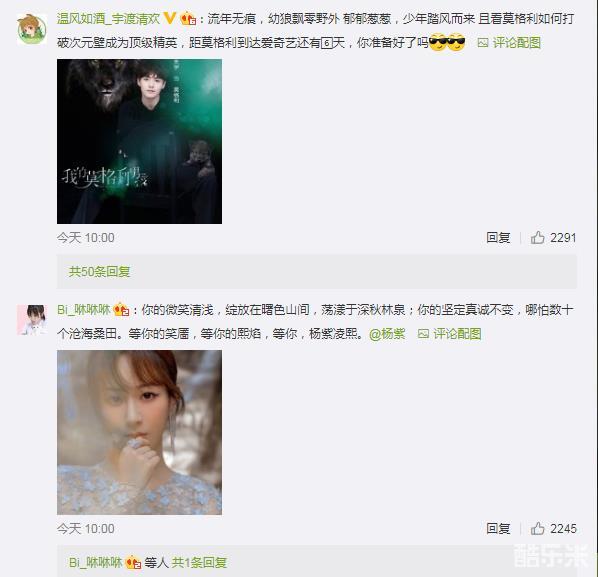598x577 pixels.
Task: Click membership badge beside 温风如酒_宇渡清欢
Action: 188,19
